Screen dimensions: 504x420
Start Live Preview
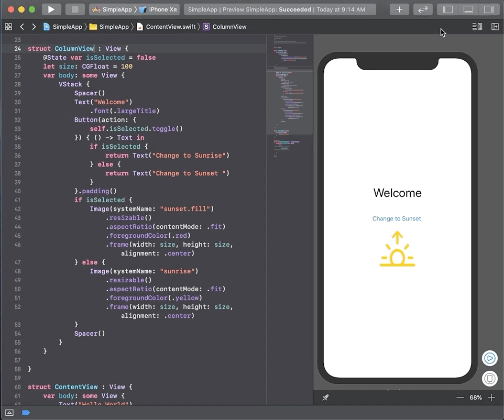click(x=489, y=358)
